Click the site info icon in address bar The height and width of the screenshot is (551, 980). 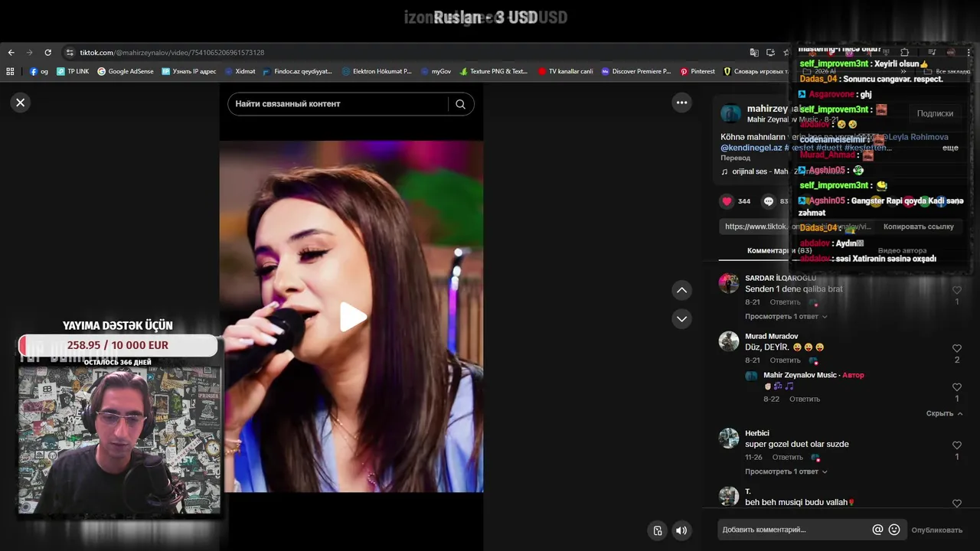(x=70, y=53)
